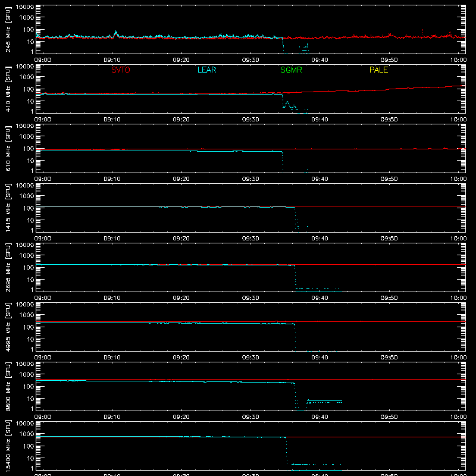
Task: Select the 245 MHz [SFU] axis title
Action: point(8,29)
